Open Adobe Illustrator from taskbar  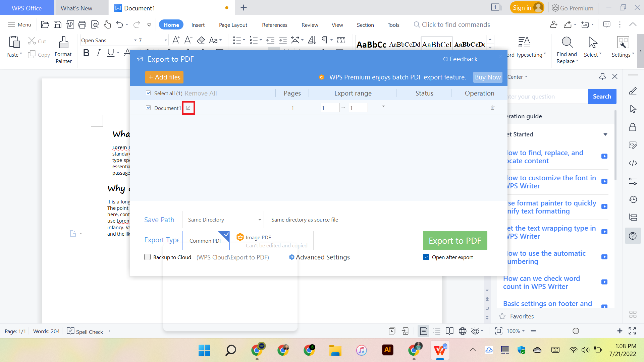(387, 350)
